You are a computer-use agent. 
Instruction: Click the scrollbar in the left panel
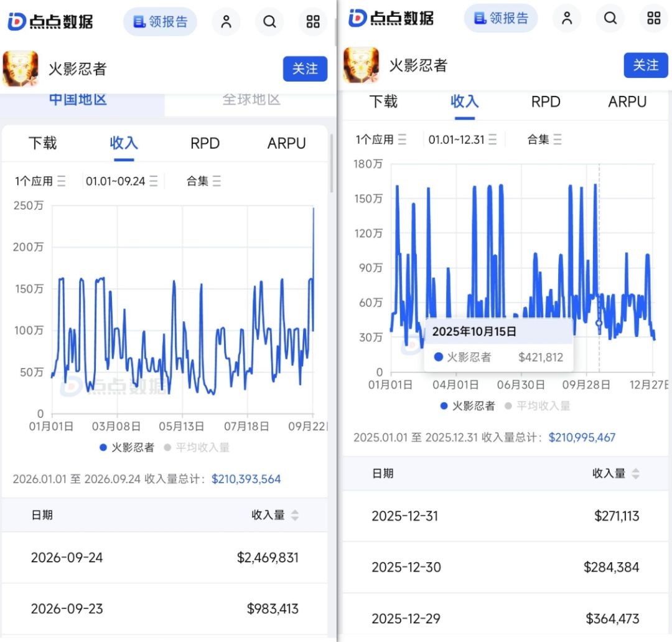click(x=332, y=163)
